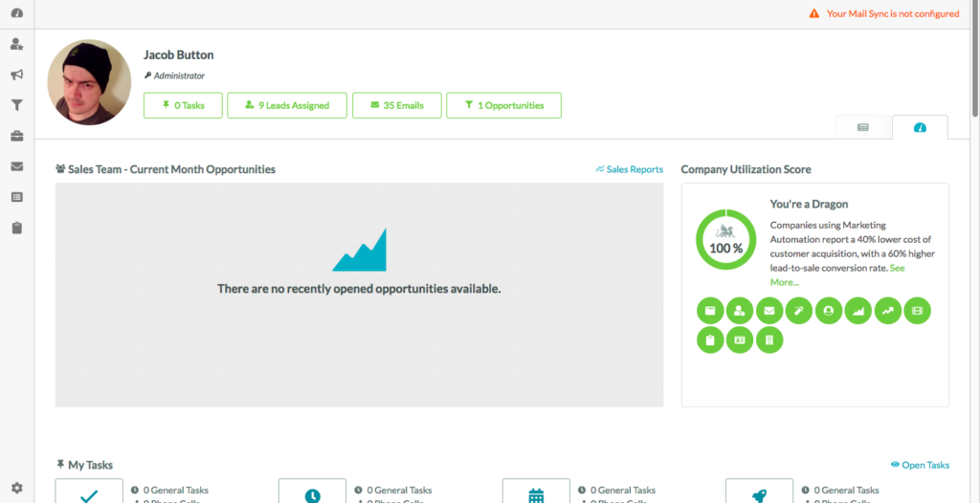Select the dashboard gauge tab
Image resolution: width=980 pixels, height=503 pixels.
pyautogui.click(x=920, y=127)
